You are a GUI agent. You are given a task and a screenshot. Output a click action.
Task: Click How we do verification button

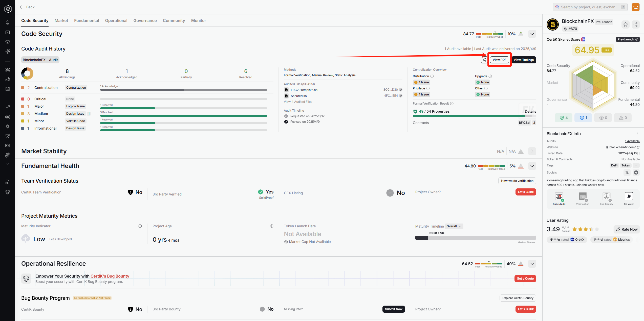click(517, 181)
